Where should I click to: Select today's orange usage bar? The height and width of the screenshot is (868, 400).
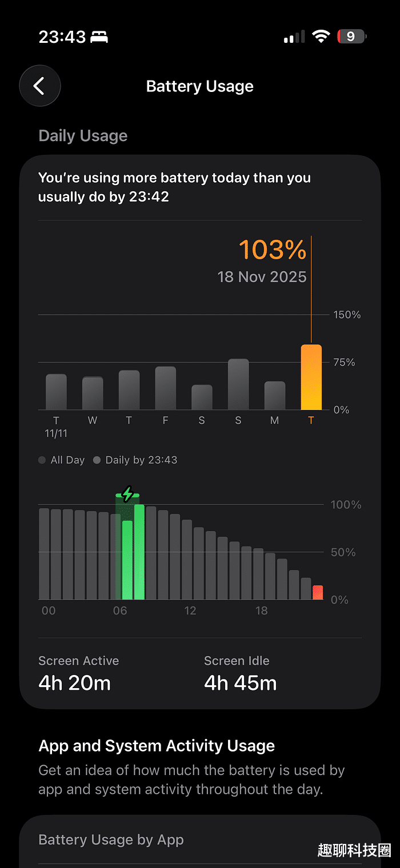coord(311,377)
